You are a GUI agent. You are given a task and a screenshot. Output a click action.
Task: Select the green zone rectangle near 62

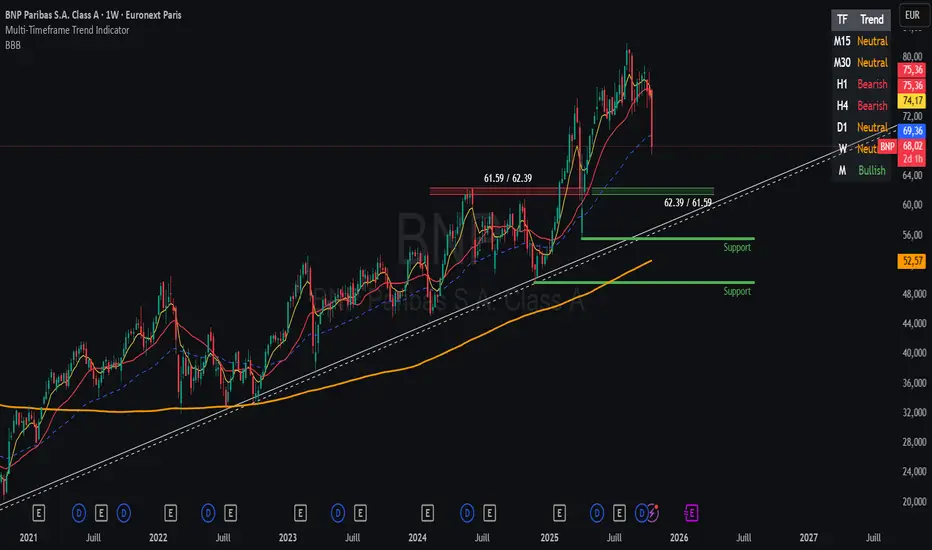click(x=653, y=191)
